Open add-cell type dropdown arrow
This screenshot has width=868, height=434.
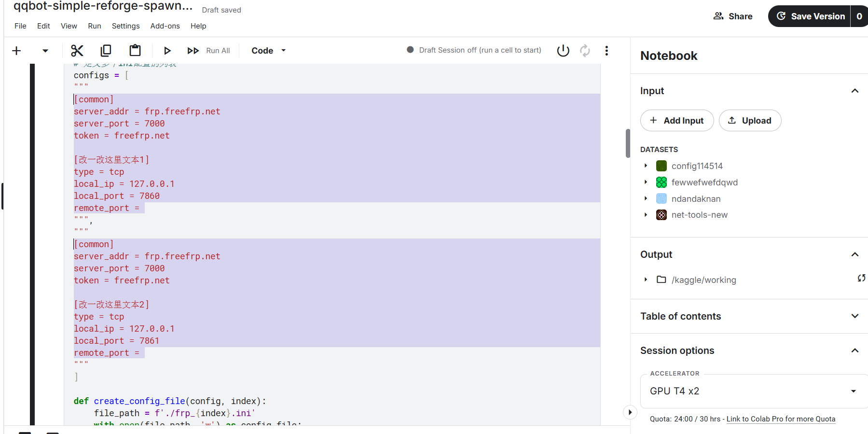coord(45,51)
